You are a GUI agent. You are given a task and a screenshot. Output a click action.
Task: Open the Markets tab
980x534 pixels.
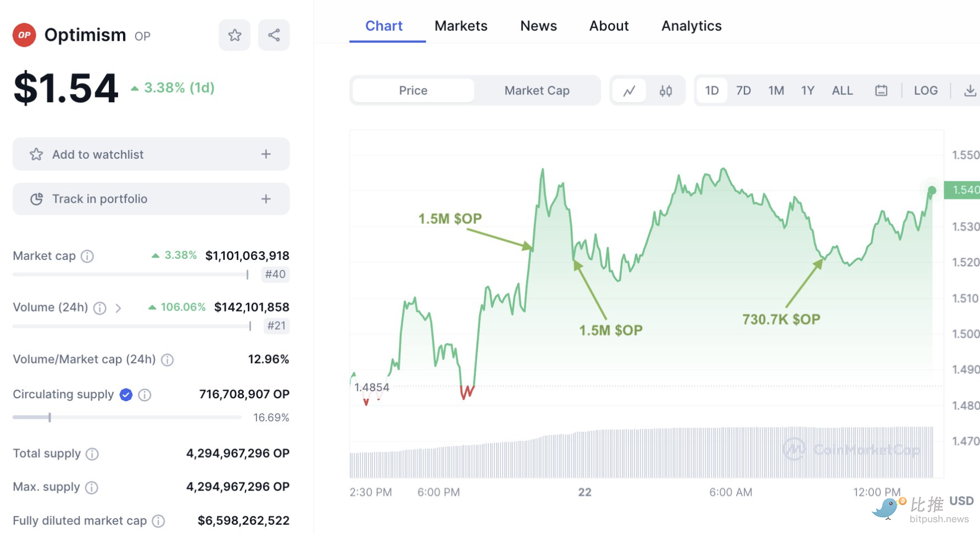(x=461, y=26)
